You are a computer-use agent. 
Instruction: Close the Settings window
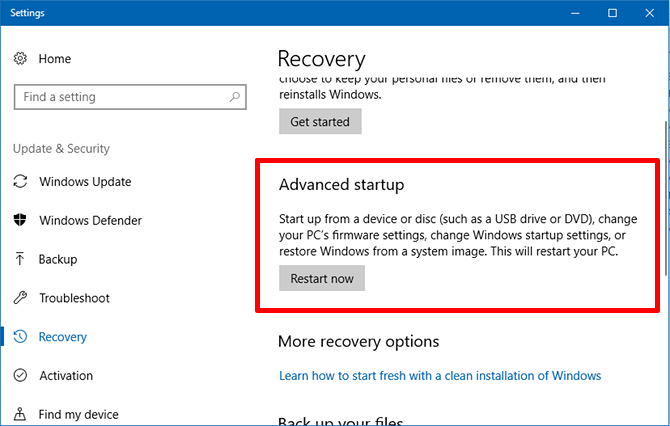coord(649,13)
